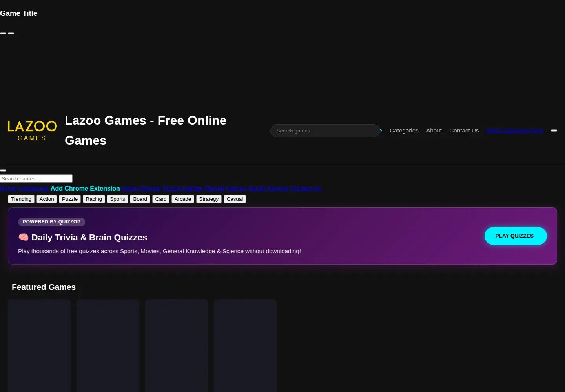Click the Lazoo Games logo
Image resolution: width=565 pixels, height=392 pixels.
pyautogui.click(x=32, y=131)
